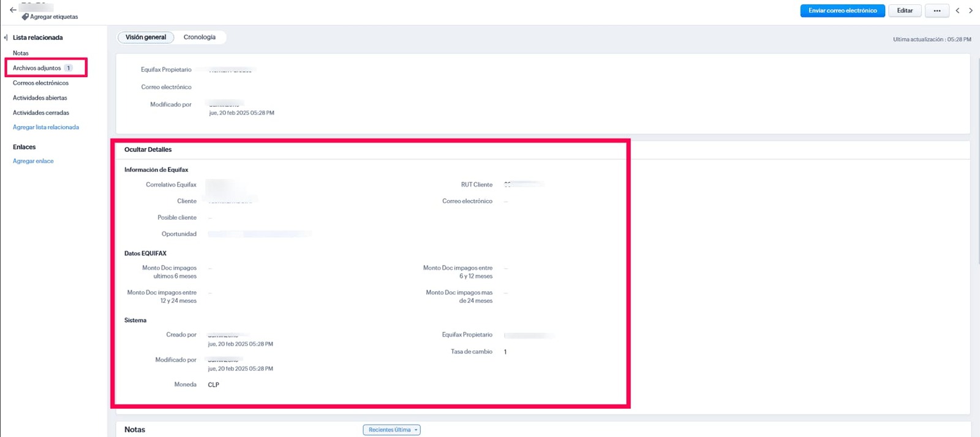Click the Tasa de cambio value 1
This screenshot has height=437, width=980.
(x=505, y=352)
